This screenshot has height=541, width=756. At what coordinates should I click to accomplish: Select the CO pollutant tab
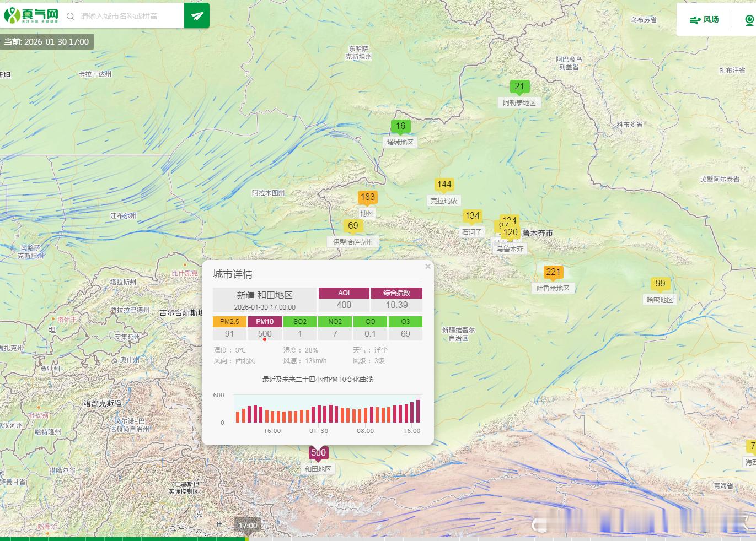coord(370,321)
